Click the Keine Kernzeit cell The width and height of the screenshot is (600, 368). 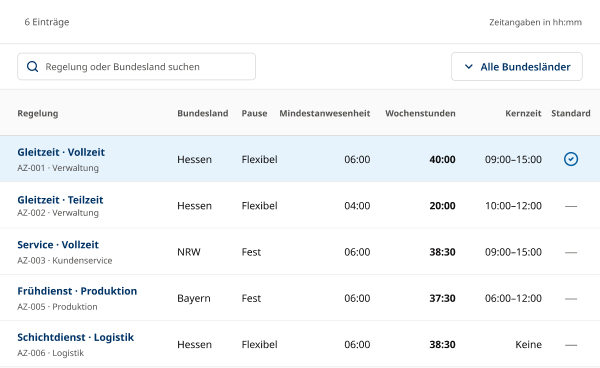(528, 345)
